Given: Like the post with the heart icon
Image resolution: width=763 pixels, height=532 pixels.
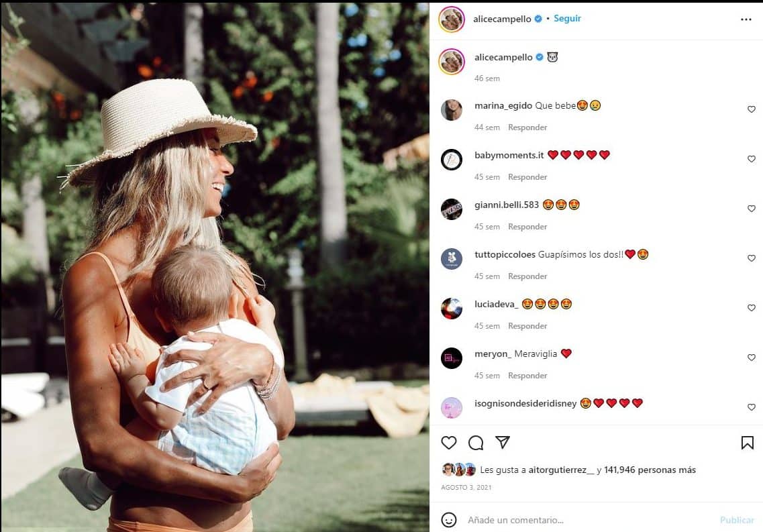Looking at the screenshot, I should (449, 443).
